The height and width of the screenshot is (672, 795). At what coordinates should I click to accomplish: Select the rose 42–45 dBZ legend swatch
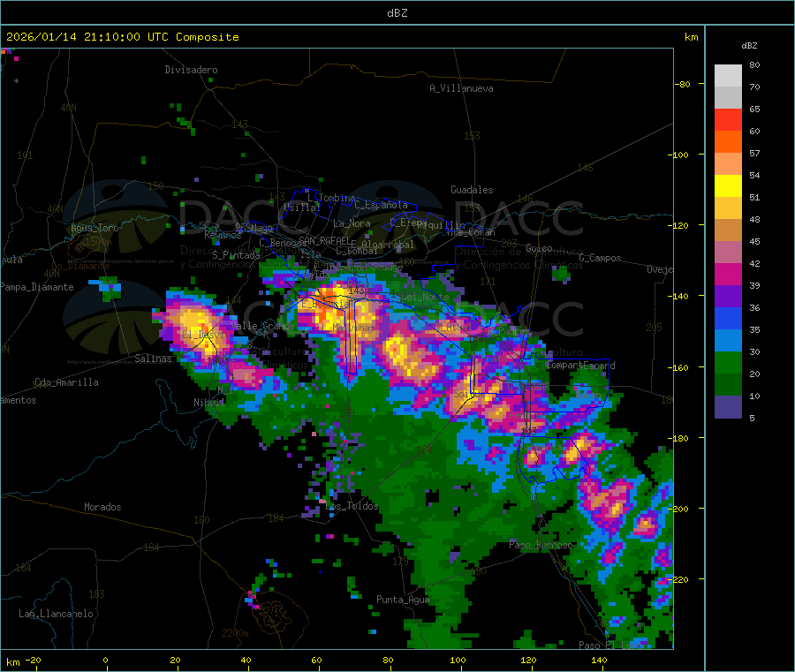pyautogui.click(x=728, y=253)
